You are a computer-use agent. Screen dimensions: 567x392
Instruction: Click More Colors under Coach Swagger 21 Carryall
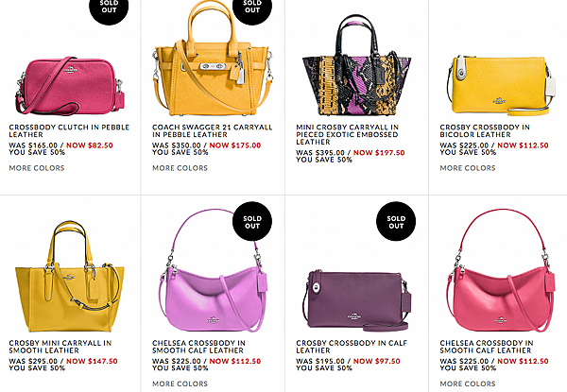click(180, 168)
